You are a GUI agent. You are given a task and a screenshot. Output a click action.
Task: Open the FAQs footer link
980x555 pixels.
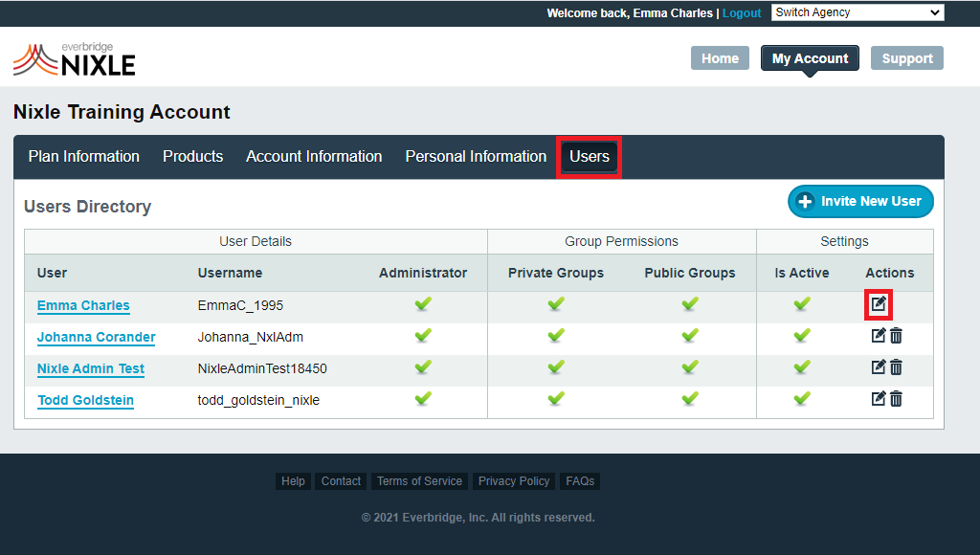(x=580, y=481)
